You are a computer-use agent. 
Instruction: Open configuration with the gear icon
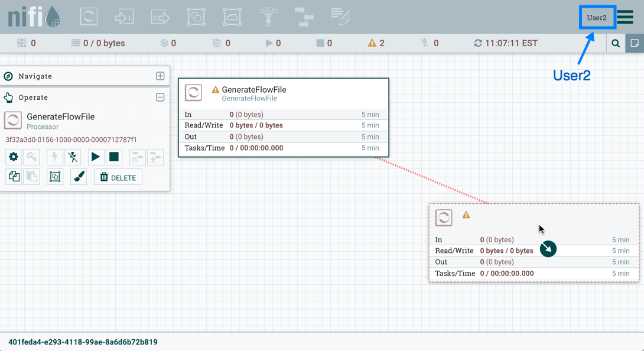[x=14, y=157]
